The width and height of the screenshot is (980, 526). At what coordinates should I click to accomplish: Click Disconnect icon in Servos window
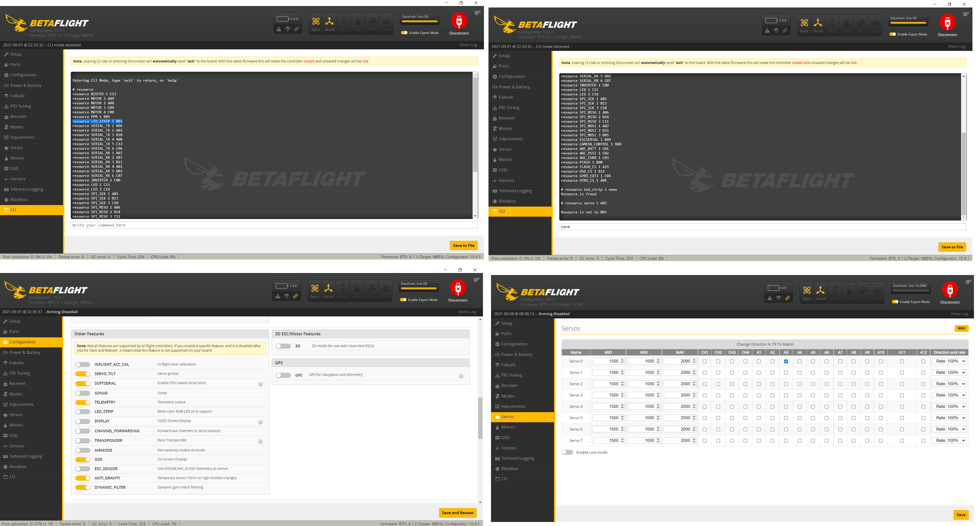(x=950, y=290)
